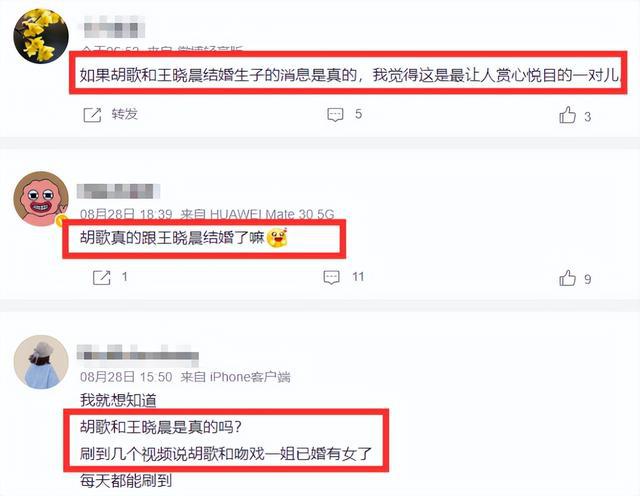
Task: Click comment line 胡歌和王晓晨是真的吗?
Action: pos(161,427)
